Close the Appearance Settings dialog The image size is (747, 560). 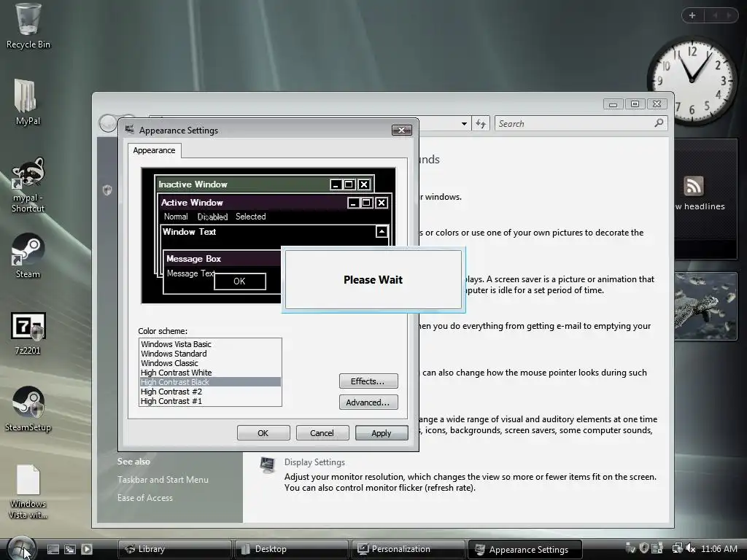tap(402, 130)
